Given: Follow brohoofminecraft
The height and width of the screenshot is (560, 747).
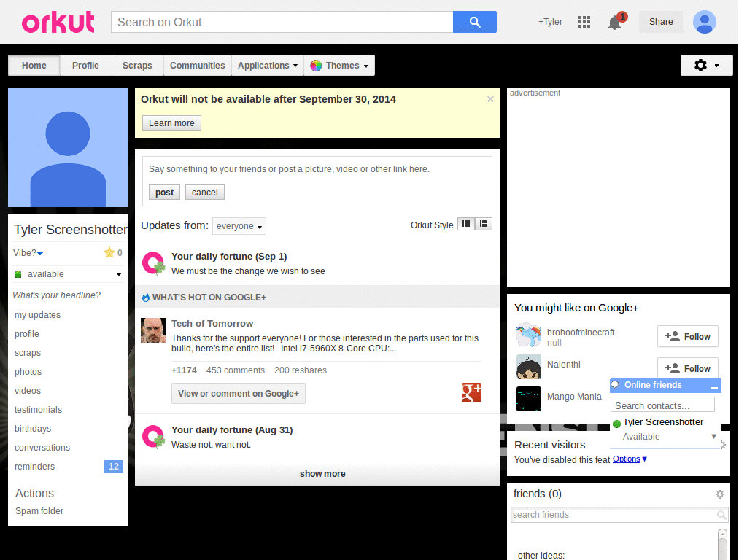Looking at the screenshot, I should click(687, 337).
